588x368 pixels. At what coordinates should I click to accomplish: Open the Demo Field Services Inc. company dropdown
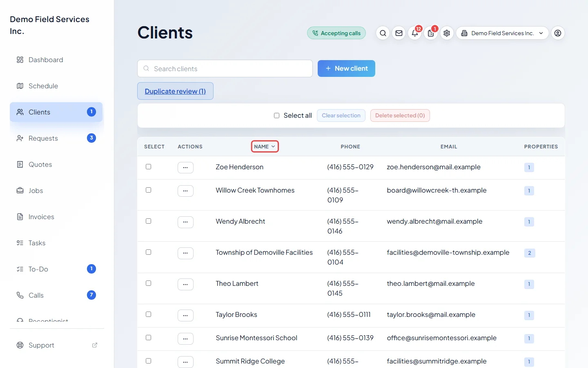coord(502,33)
